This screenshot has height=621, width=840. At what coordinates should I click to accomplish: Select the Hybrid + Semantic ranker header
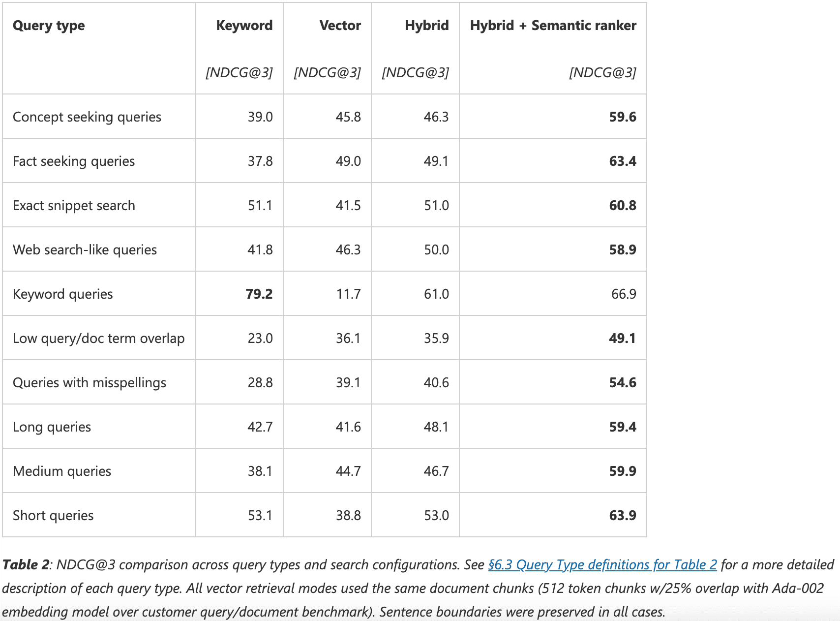click(553, 26)
